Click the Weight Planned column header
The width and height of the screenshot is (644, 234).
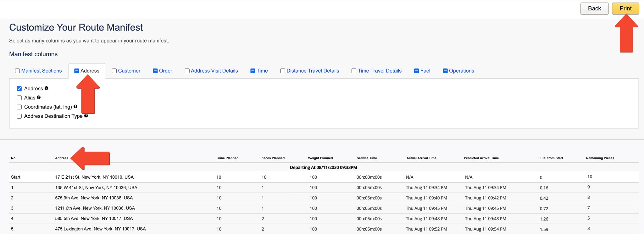pyautogui.click(x=320, y=158)
